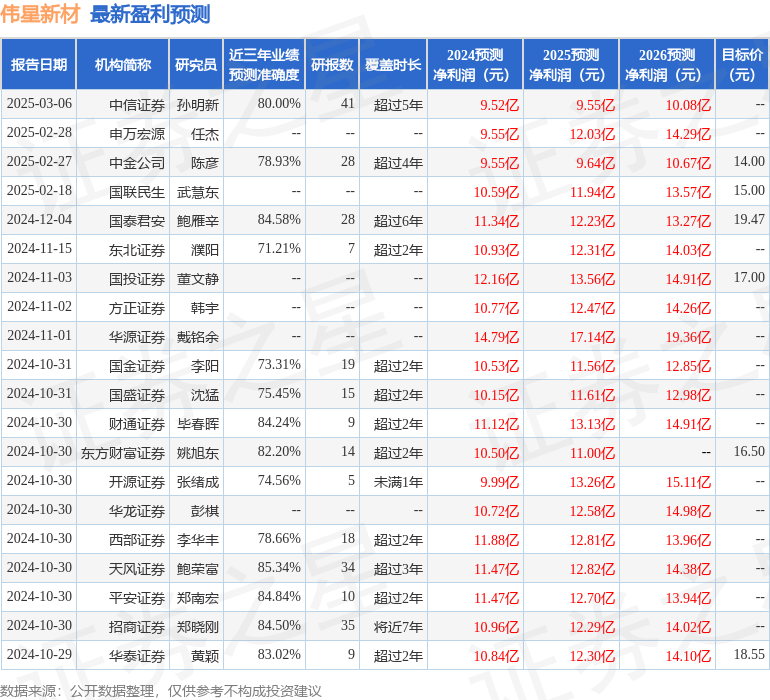Viewport: 770px width, 700px height.
Task: Click the 东方财富证券 institution row
Action: coord(123,453)
